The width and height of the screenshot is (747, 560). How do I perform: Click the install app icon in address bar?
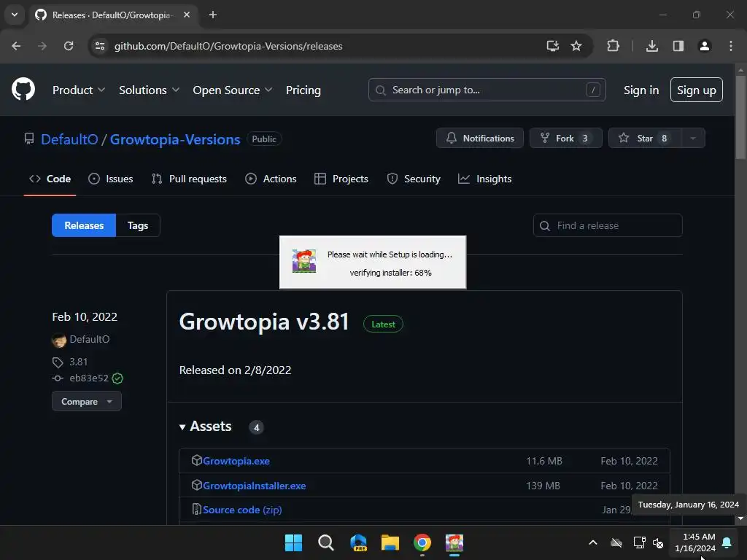[x=553, y=46]
